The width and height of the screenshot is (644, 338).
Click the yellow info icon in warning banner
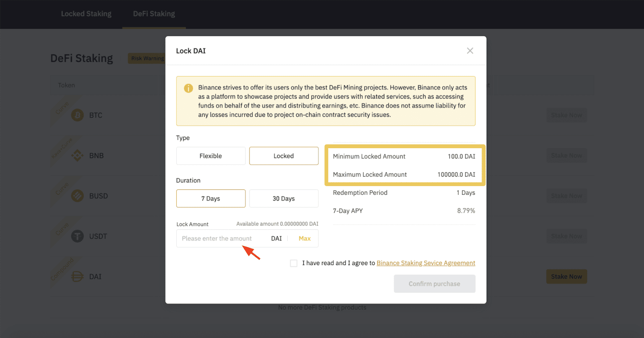pyautogui.click(x=188, y=88)
